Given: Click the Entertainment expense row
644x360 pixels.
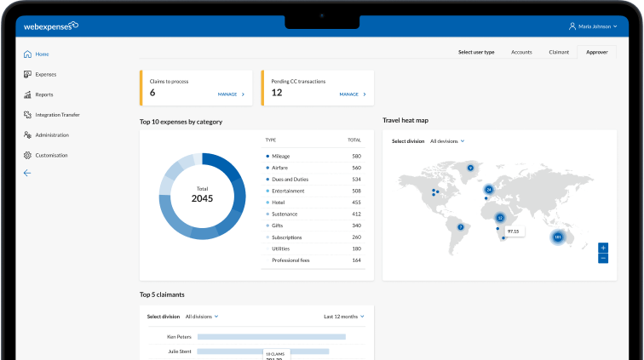Looking at the screenshot, I should click(x=313, y=191).
